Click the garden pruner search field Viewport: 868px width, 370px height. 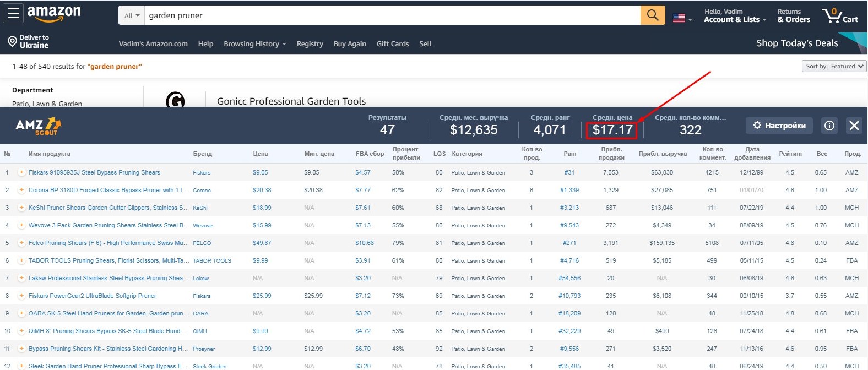pyautogui.click(x=392, y=15)
